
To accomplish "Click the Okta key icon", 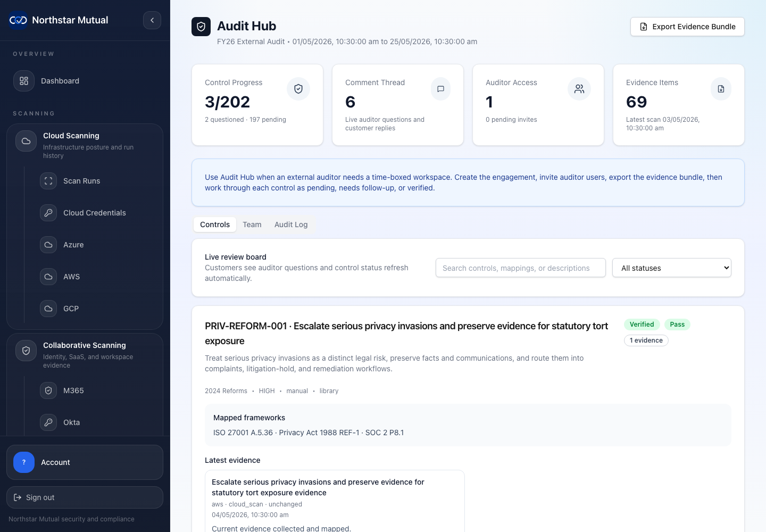I will [48, 422].
